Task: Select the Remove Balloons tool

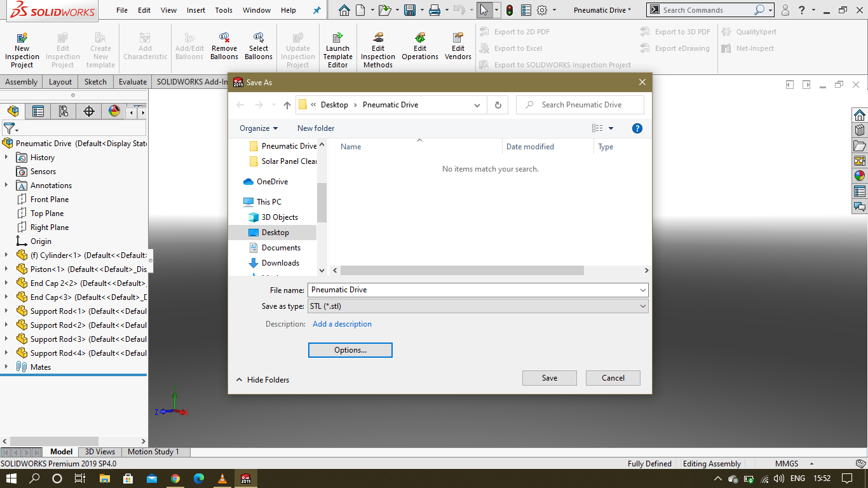Action: pos(224,46)
